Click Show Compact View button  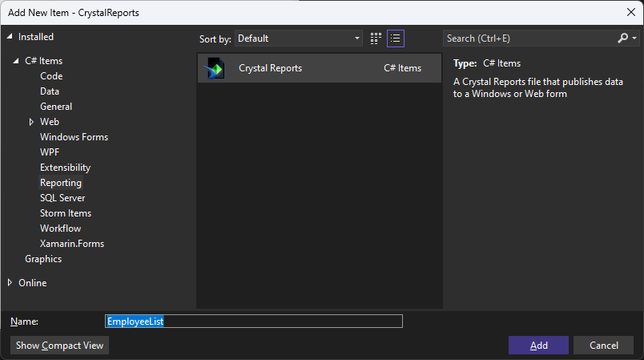click(60, 346)
